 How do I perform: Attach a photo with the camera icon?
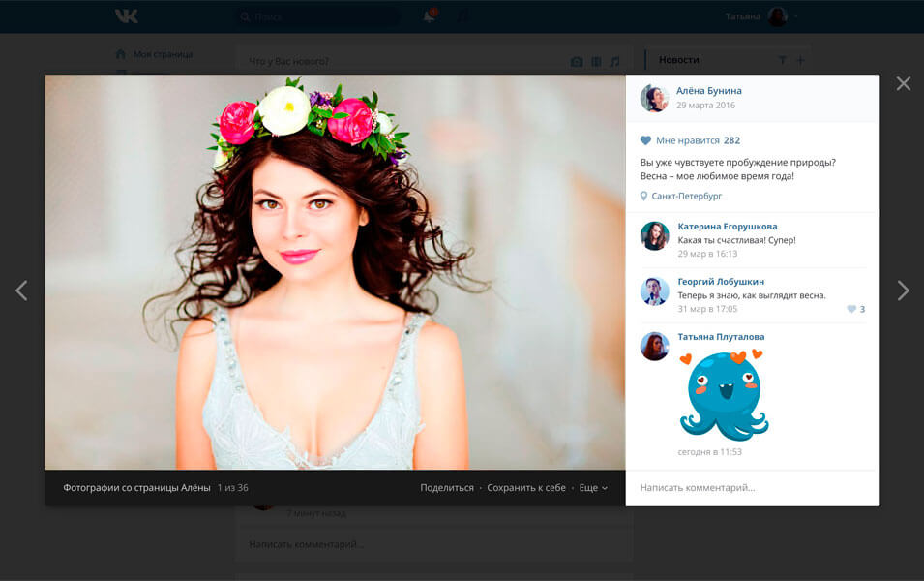tap(577, 61)
